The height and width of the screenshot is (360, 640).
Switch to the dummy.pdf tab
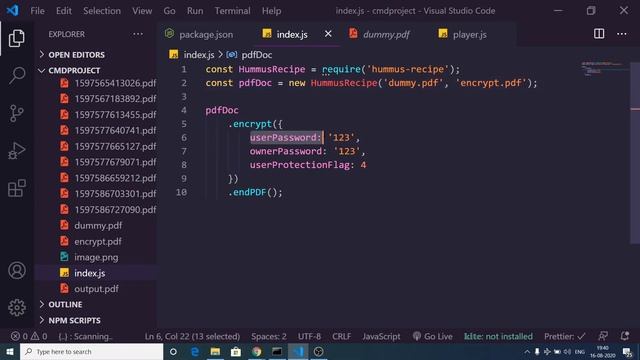[385, 34]
